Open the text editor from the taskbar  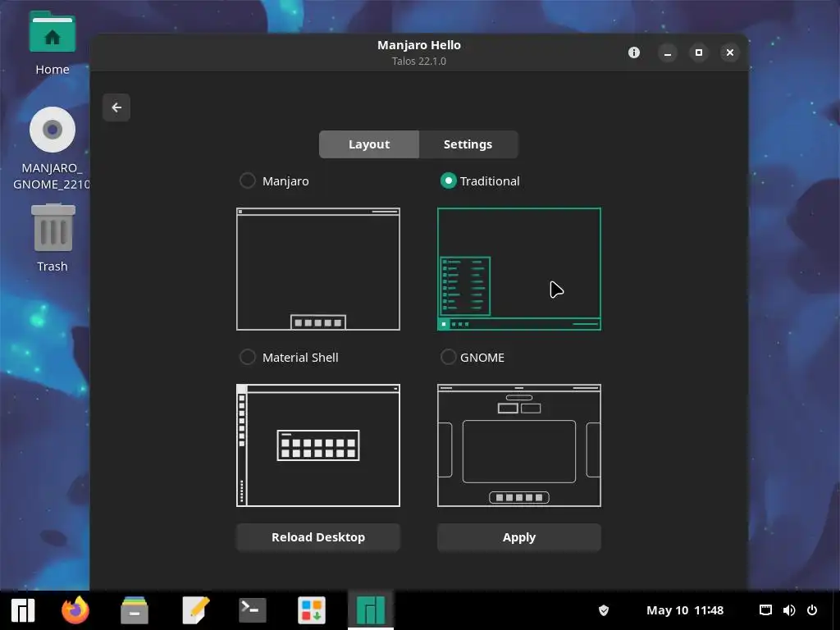(x=195, y=610)
